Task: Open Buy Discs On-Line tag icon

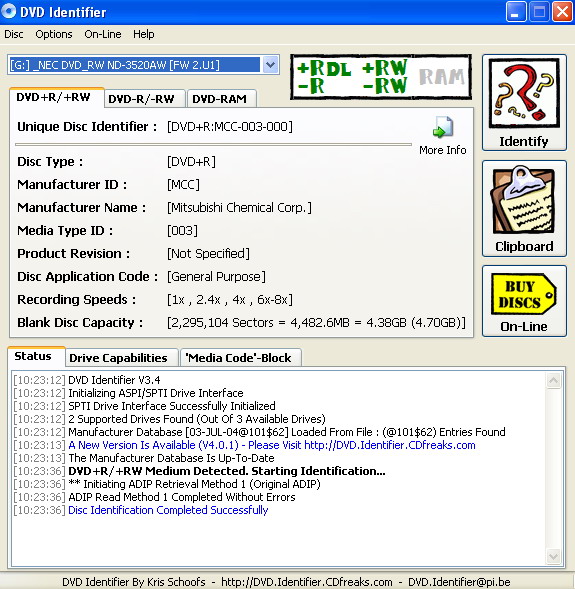Action: coord(524,294)
